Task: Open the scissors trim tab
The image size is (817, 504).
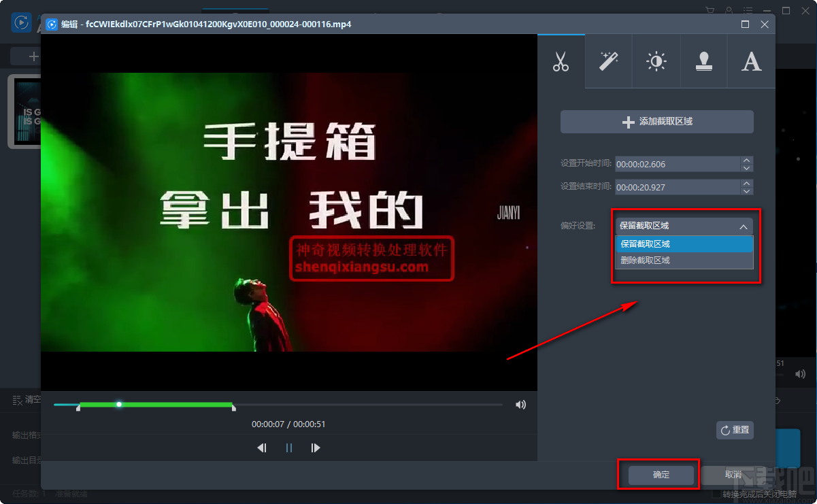Action: pos(561,61)
